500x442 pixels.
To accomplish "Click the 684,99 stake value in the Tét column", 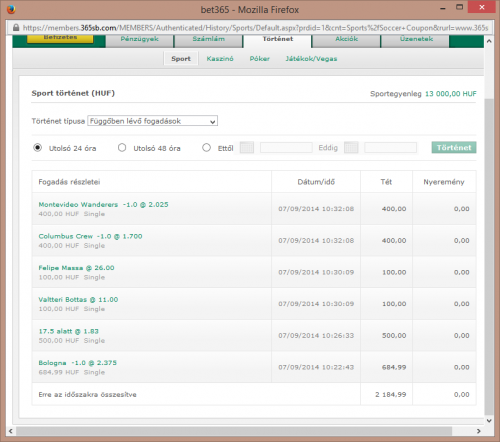I will (x=394, y=367).
